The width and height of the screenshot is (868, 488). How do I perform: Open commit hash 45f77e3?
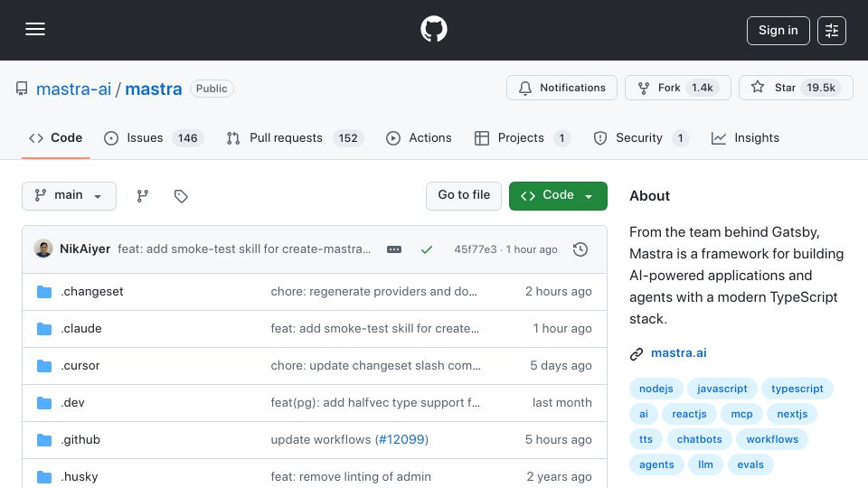point(476,249)
